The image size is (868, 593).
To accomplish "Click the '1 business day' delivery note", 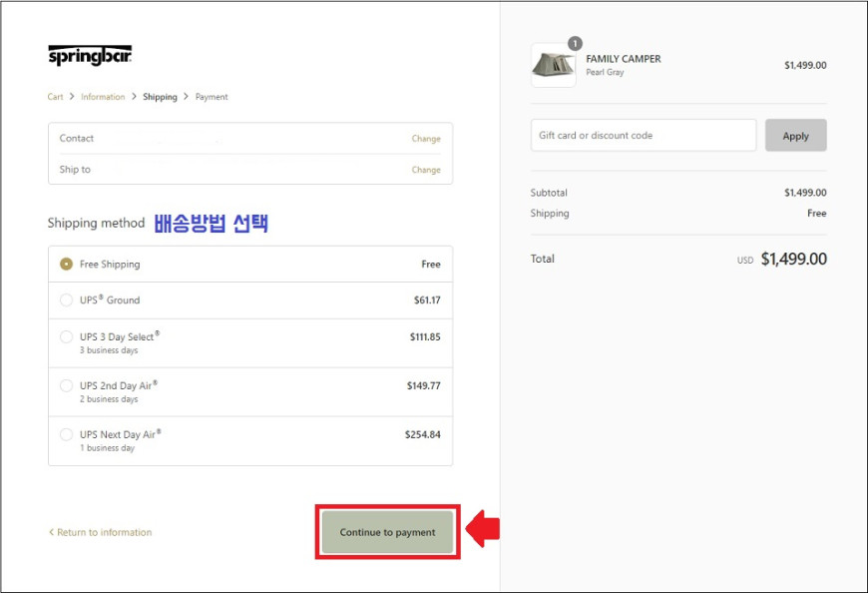I will click(107, 448).
